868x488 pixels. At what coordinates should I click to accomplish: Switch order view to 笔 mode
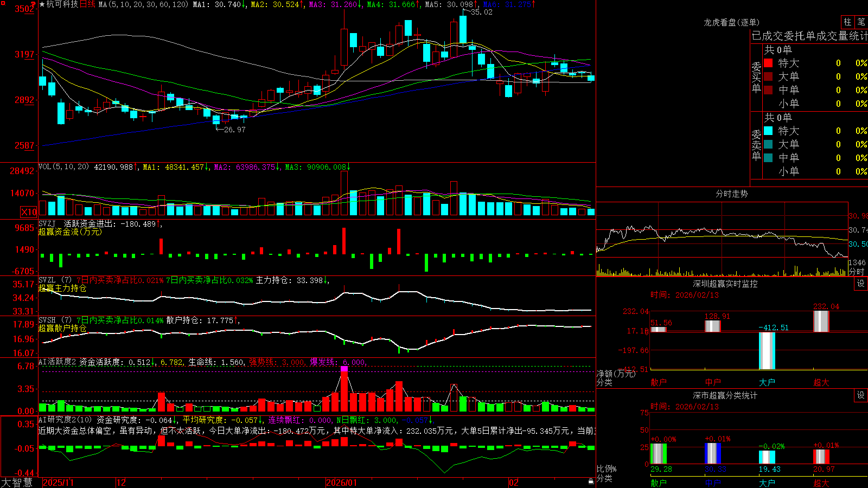click(861, 22)
